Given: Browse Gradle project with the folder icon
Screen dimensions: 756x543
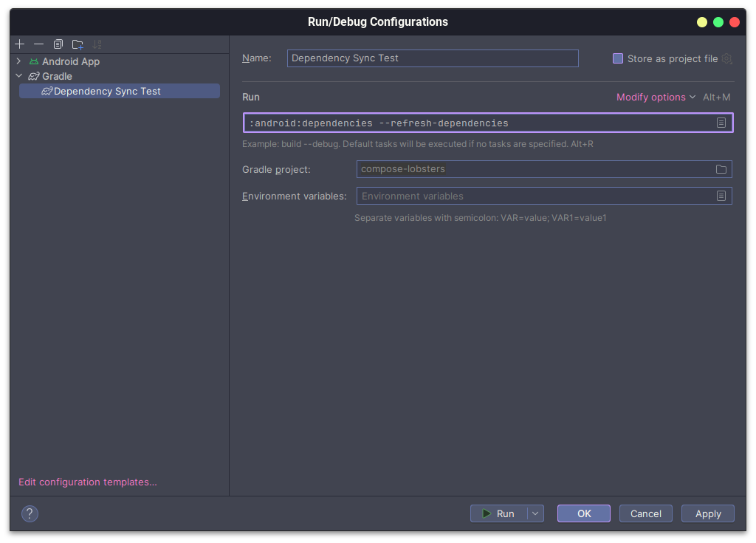Looking at the screenshot, I should [721, 169].
